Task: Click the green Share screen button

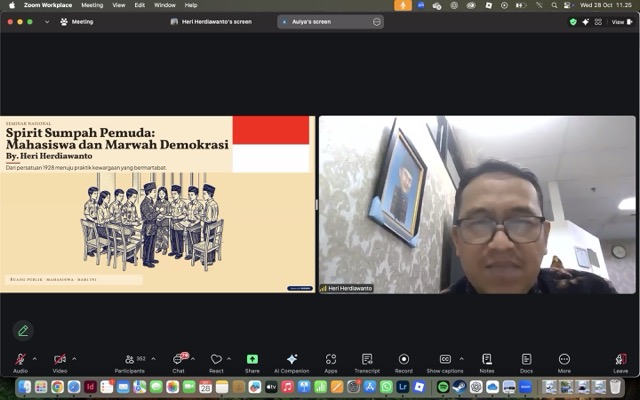Action: click(x=252, y=362)
